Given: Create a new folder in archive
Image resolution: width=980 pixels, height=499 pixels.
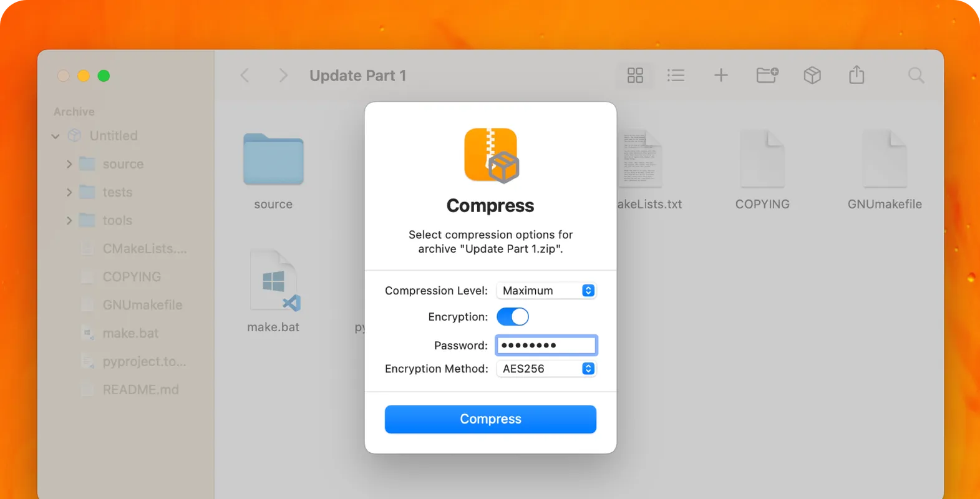Looking at the screenshot, I should (x=767, y=75).
